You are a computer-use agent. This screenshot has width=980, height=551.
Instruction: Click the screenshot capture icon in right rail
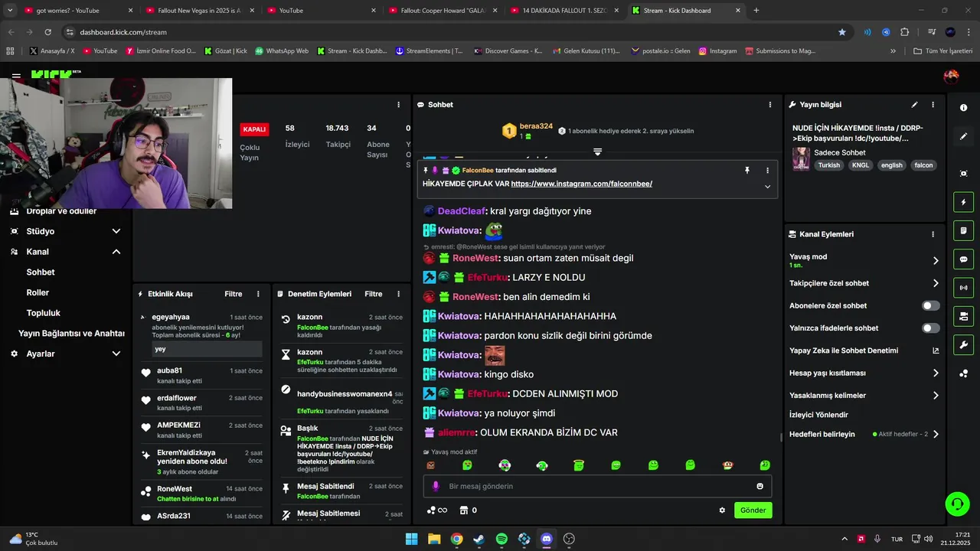pos(963,174)
